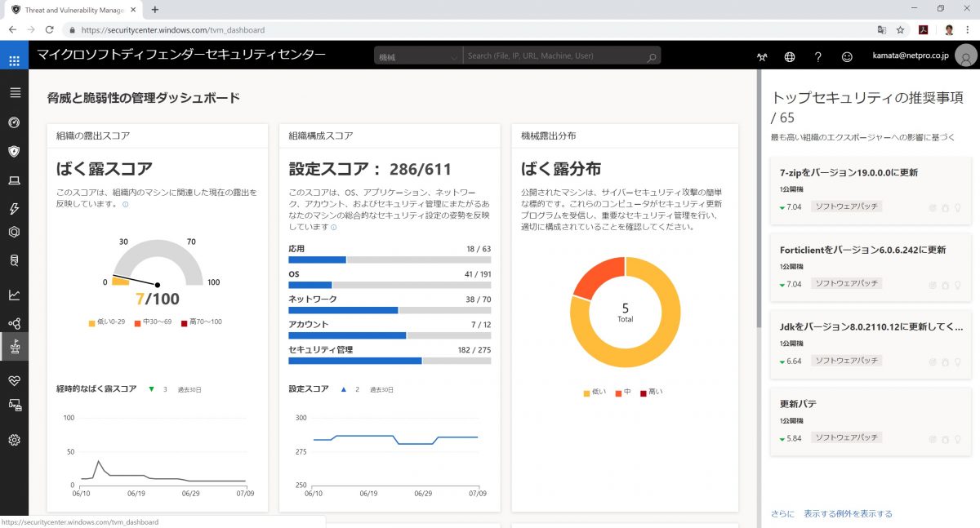Click the Adobe Acrobat extension icon
980x528 pixels.
(923, 29)
